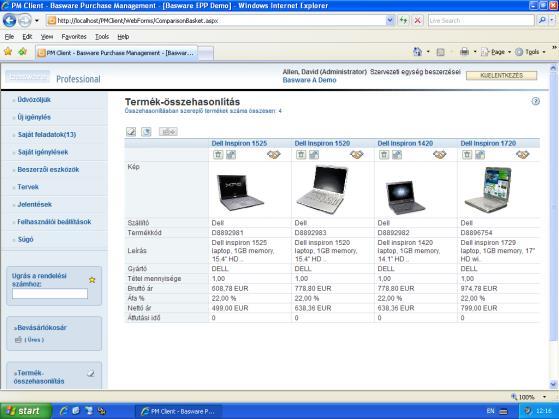Click the Bevásárlókosár link

42,328
